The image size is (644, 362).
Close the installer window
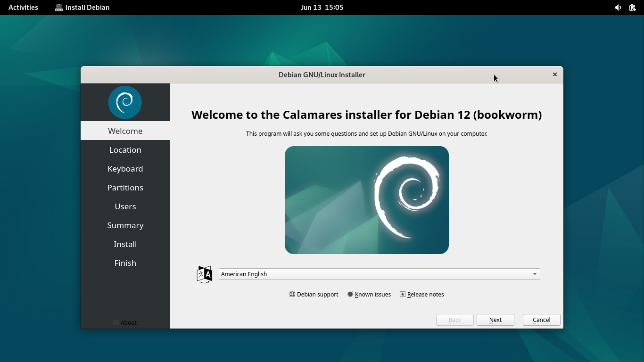click(x=554, y=74)
